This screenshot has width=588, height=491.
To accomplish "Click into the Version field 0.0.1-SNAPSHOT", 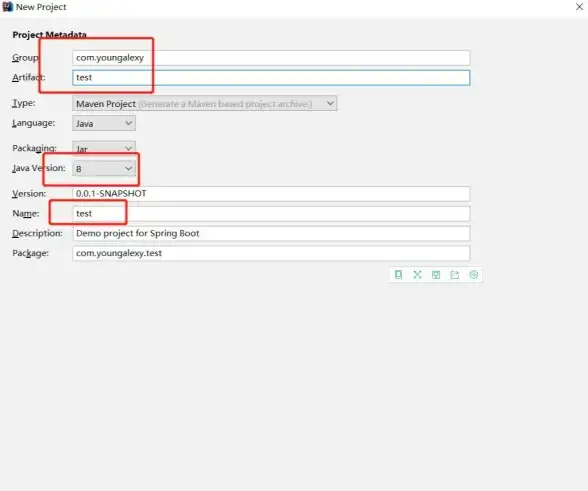I will coord(271,194).
